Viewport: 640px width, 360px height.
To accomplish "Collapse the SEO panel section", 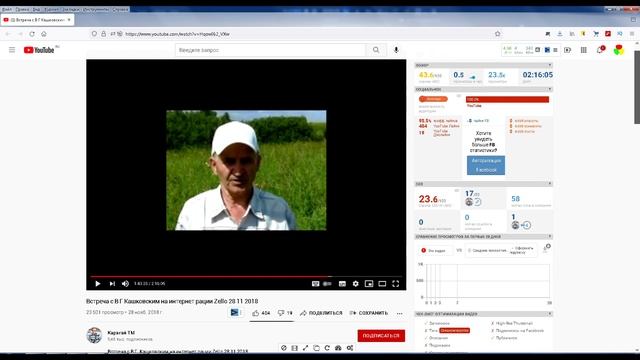I will pos(550,184).
